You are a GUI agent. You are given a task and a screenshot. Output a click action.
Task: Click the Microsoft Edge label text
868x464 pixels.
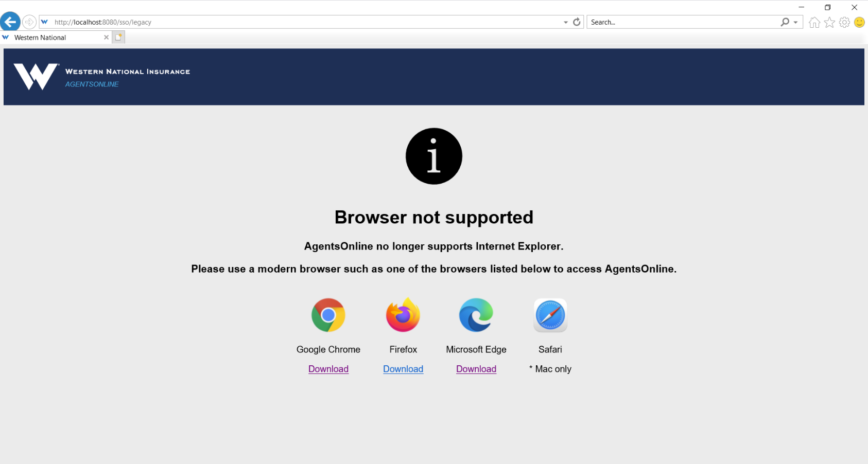(476, 349)
